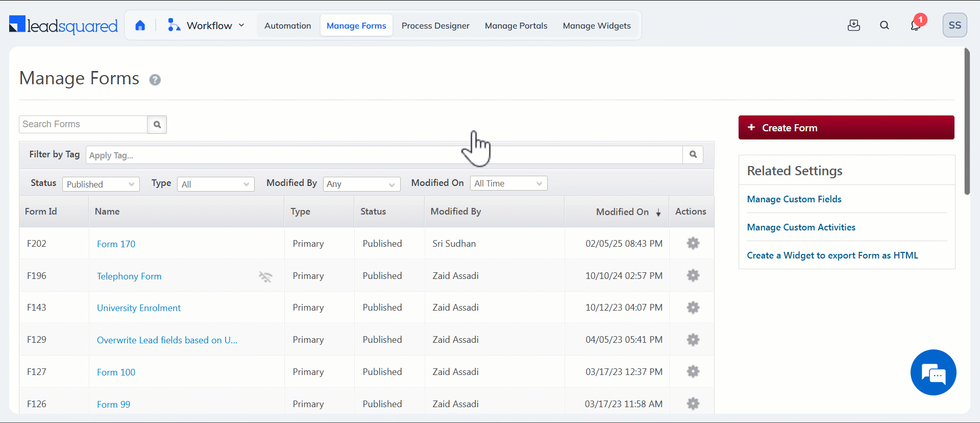Screen dimensions: 980x423
Task: Open the downloads inbox icon
Action: pyautogui.click(x=853, y=26)
